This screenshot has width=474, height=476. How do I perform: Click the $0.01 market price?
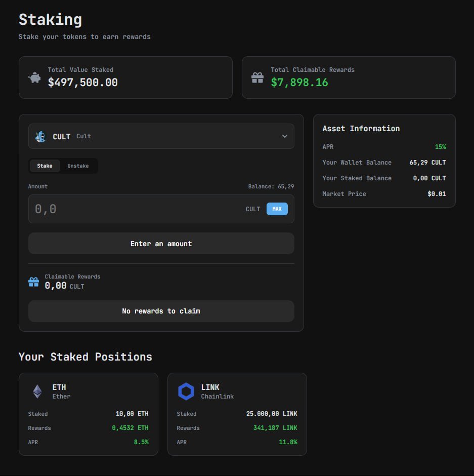[x=437, y=193]
